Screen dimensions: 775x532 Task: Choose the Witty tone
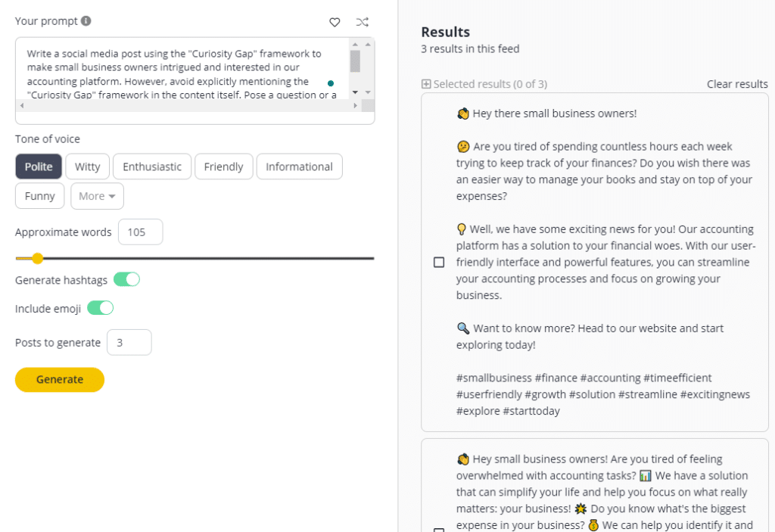coord(88,166)
